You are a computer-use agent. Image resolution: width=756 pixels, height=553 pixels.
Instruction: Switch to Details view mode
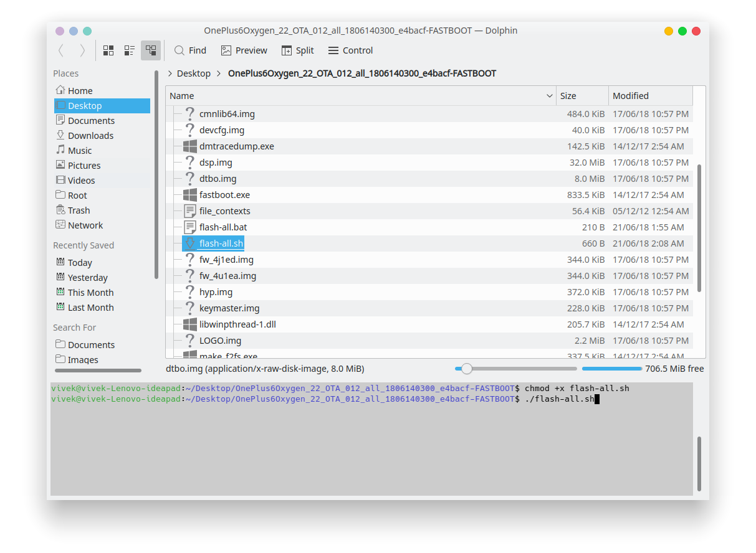pyautogui.click(x=151, y=50)
